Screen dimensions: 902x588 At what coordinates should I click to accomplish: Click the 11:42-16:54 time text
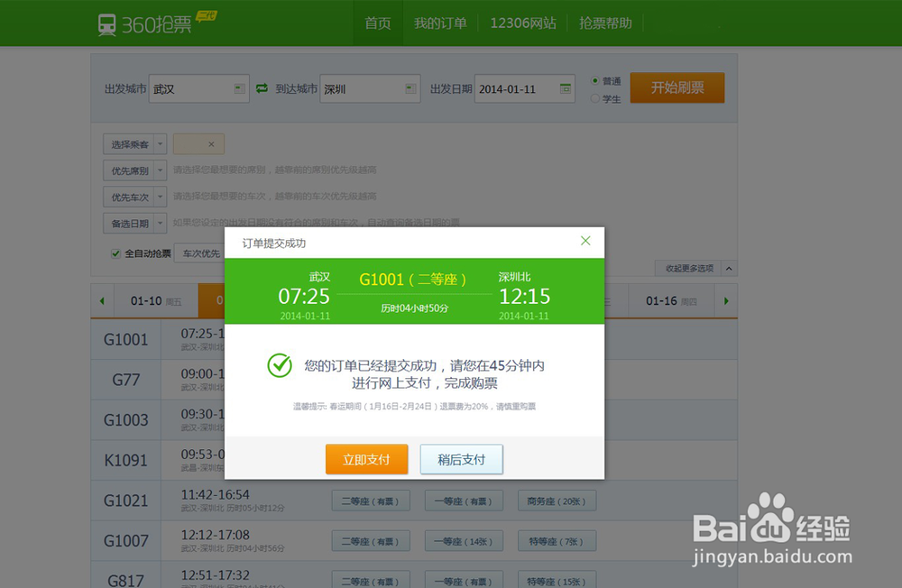(x=216, y=495)
